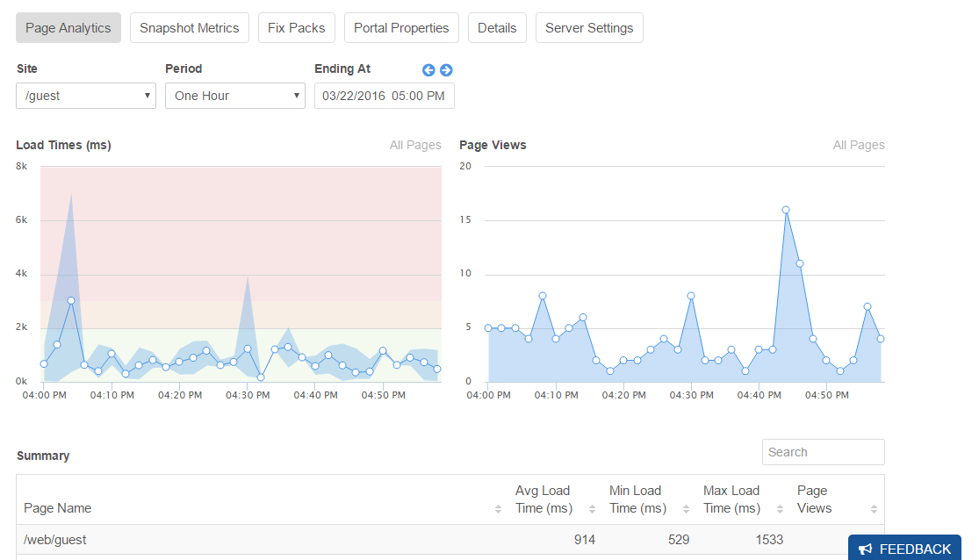Open the Details tab
979x560 pixels.
click(497, 28)
